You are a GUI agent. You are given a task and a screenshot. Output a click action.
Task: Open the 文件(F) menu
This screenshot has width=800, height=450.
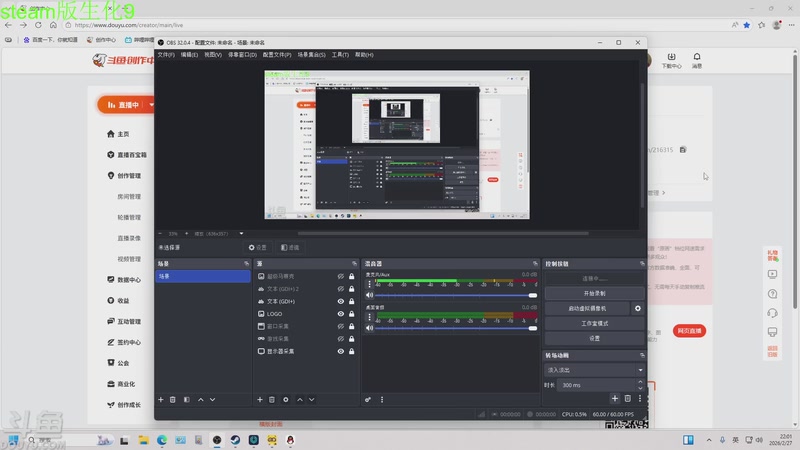tap(166, 55)
